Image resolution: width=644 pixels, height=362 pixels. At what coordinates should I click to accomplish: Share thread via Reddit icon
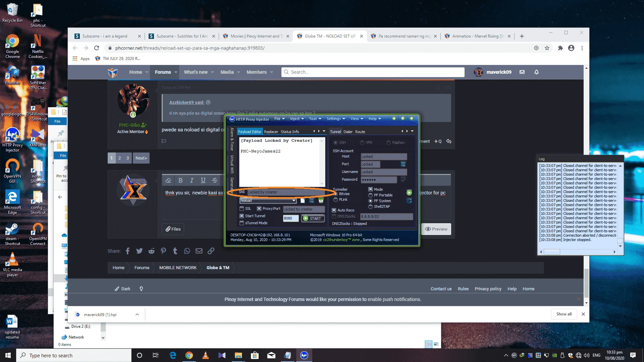click(x=152, y=251)
